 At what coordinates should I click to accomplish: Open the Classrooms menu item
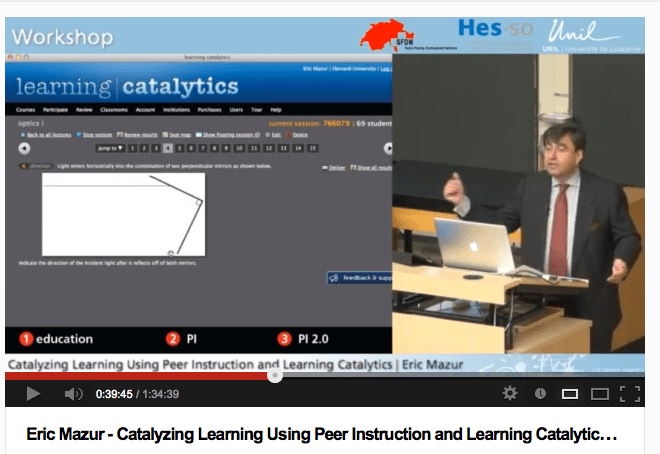pyautogui.click(x=114, y=110)
